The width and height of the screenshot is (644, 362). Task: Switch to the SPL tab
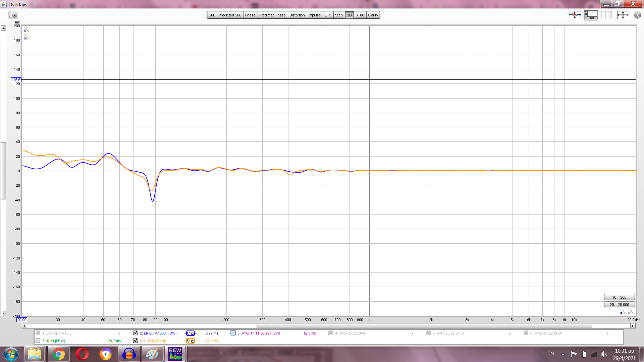pyautogui.click(x=212, y=15)
